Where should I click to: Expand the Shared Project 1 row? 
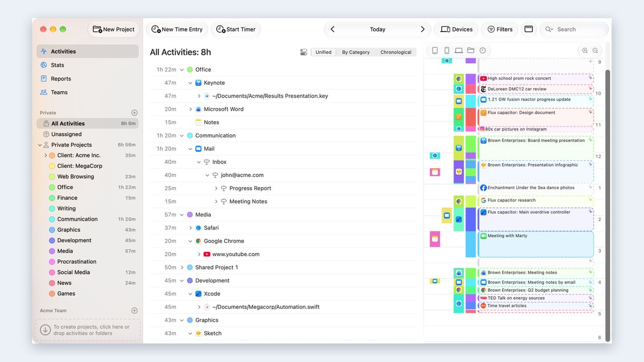(181, 267)
